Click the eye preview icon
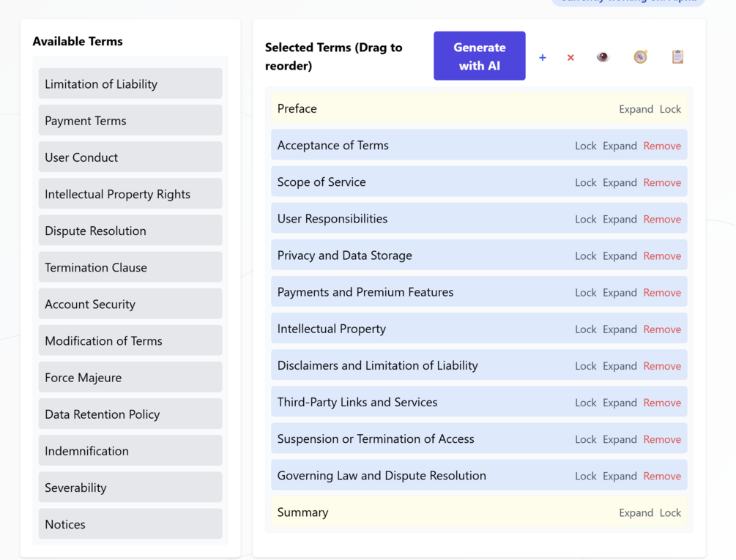Screen dimensions: 736x560 (603, 57)
